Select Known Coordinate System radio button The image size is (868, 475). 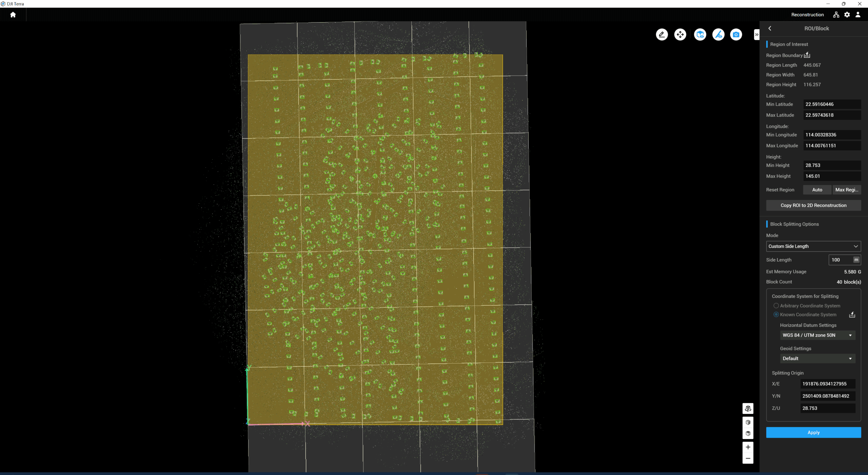(x=776, y=315)
